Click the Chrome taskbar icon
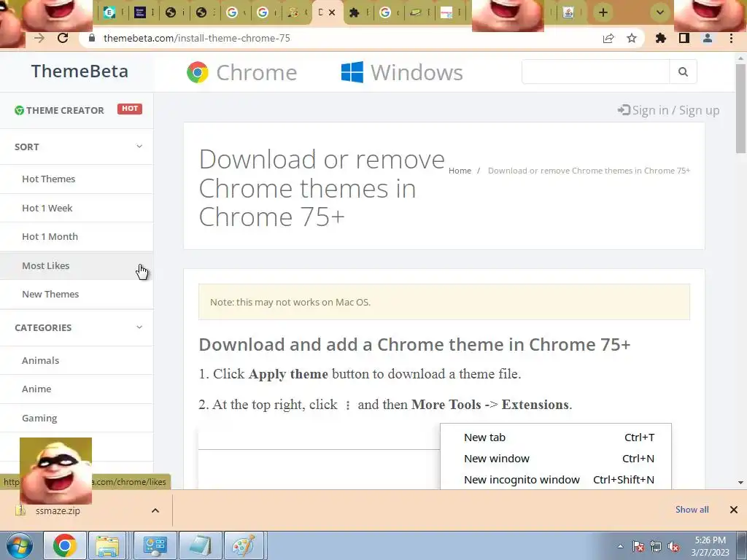Screen dimensions: 747x560 pyautogui.click(x=65, y=545)
